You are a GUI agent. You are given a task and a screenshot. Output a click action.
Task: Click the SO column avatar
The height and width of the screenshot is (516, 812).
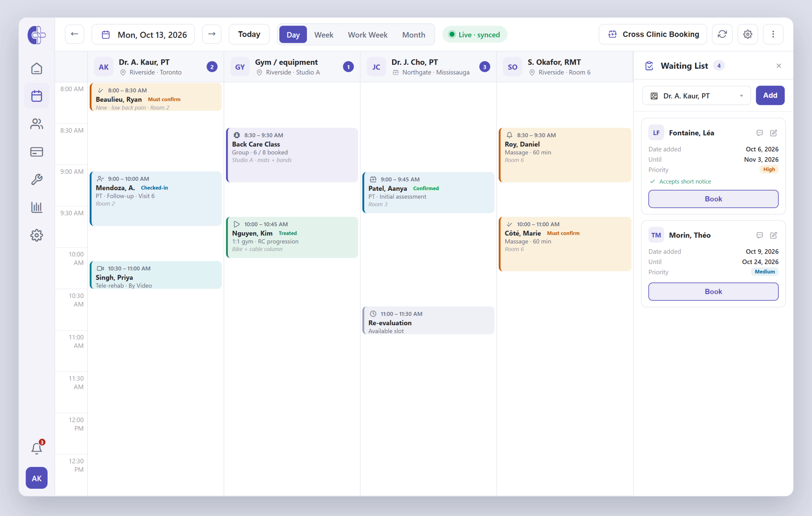pos(513,67)
